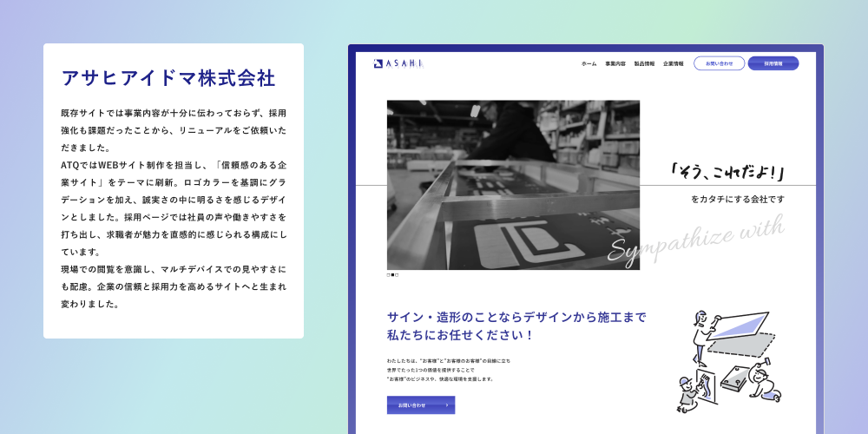This screenshot has height=434, width=868.
Task: Open the 製品情報 navigation item
Action: click(645, 64)
